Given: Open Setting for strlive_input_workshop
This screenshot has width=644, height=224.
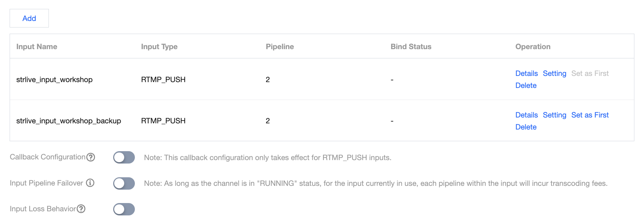Looking at the screenshot, I should tap(554, 74).
